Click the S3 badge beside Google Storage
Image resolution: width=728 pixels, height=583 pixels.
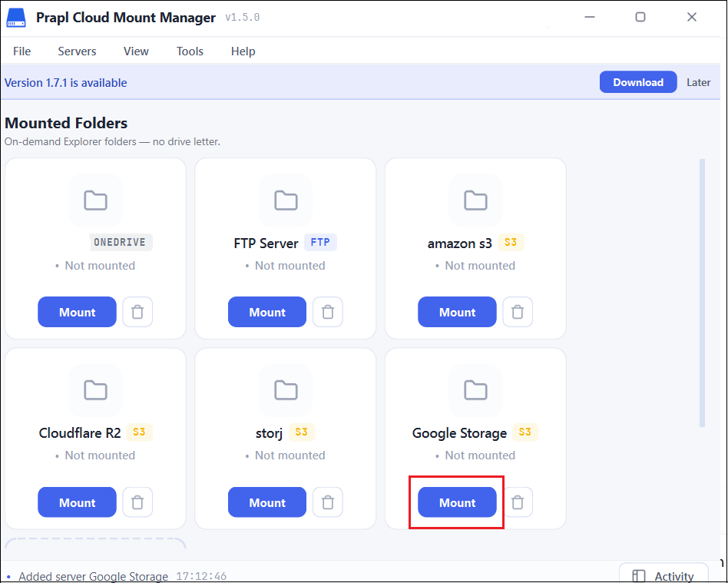[x=525, y=432]
